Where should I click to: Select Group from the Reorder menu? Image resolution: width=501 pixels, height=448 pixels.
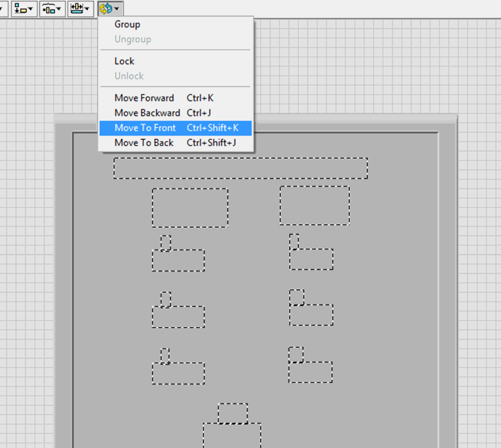pyautogui.click(x=127, y=24)
